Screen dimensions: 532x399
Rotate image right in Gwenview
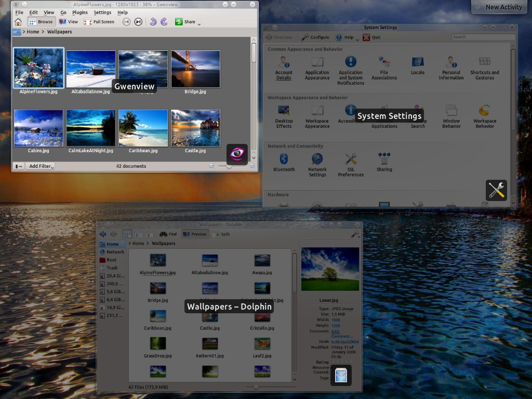pos(164,22)
